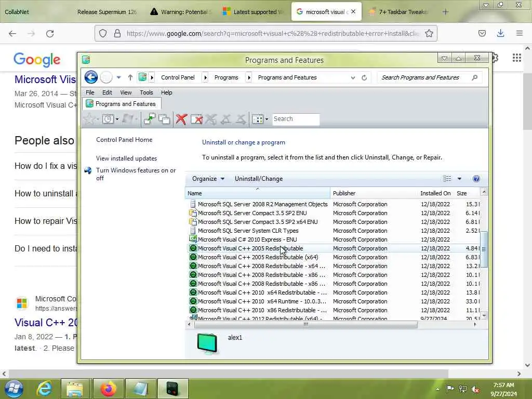Sort list by Publisher column header

coord(374,193)
